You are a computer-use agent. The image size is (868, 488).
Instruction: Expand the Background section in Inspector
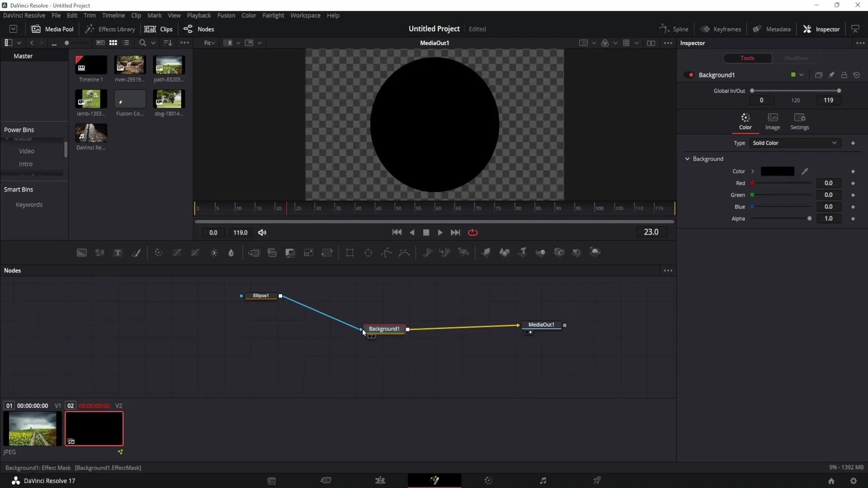pyautogui.click(x=687, y=159)
